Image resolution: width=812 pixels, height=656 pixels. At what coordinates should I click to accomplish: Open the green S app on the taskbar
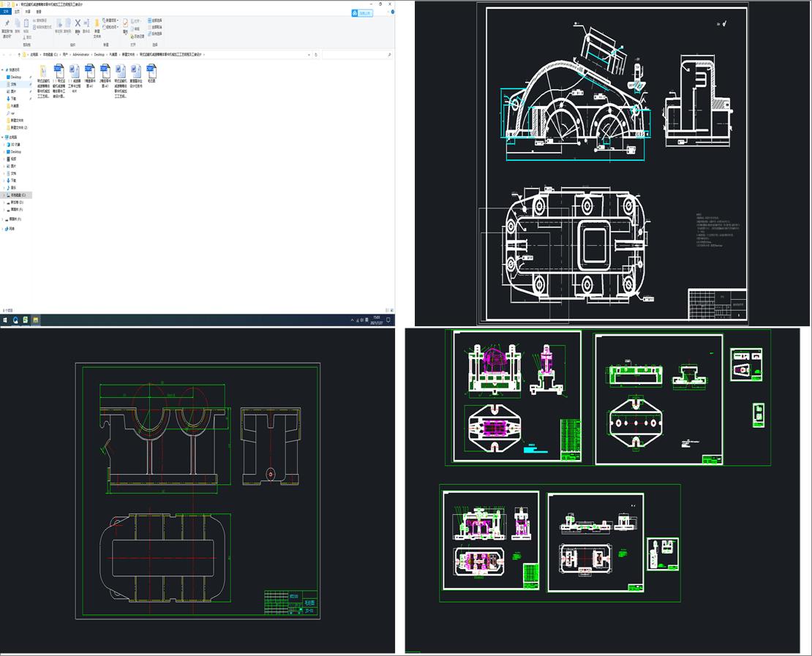(x=25, y=320)
